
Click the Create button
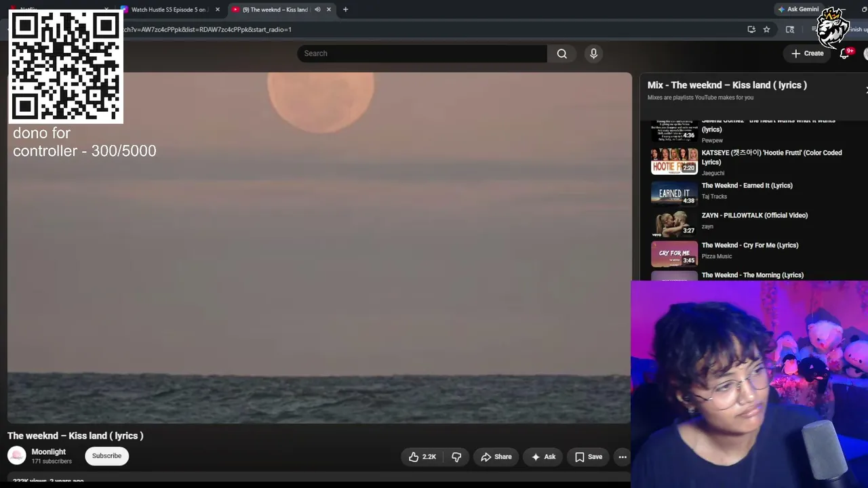pyautogui.click(x=807, y=54)
